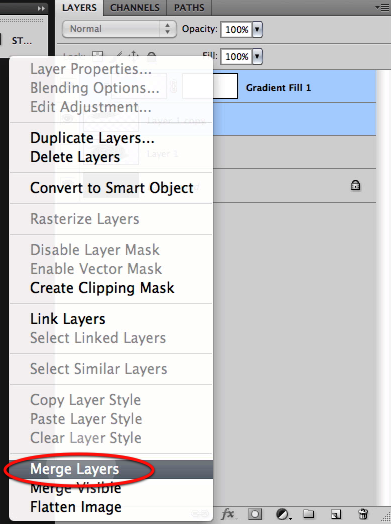The image size is (391, 524).
Task: Open the layer style fx menu
Action: pos(228,514)
